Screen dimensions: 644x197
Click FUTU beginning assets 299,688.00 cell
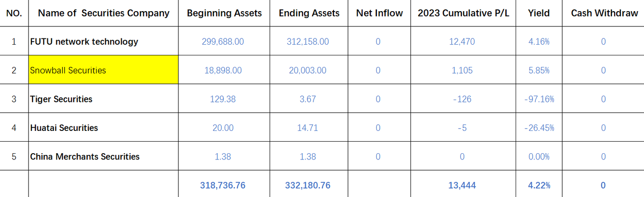coord(223,42)
